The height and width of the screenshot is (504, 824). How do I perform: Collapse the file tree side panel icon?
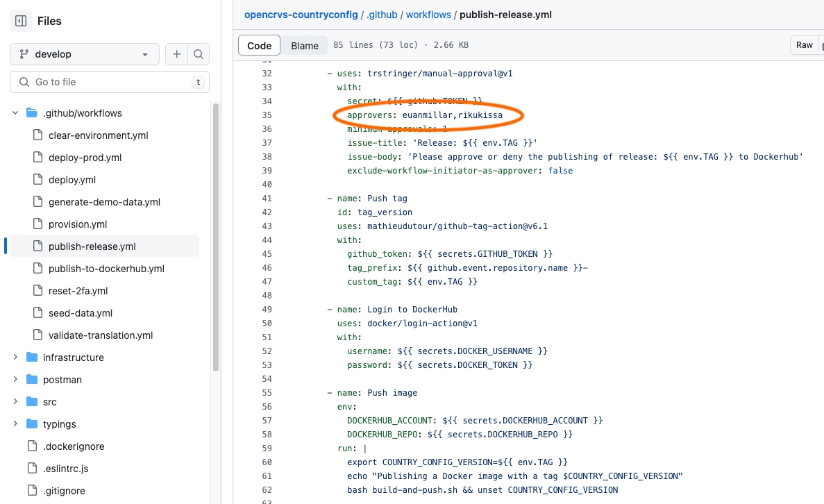pos(21,21)
